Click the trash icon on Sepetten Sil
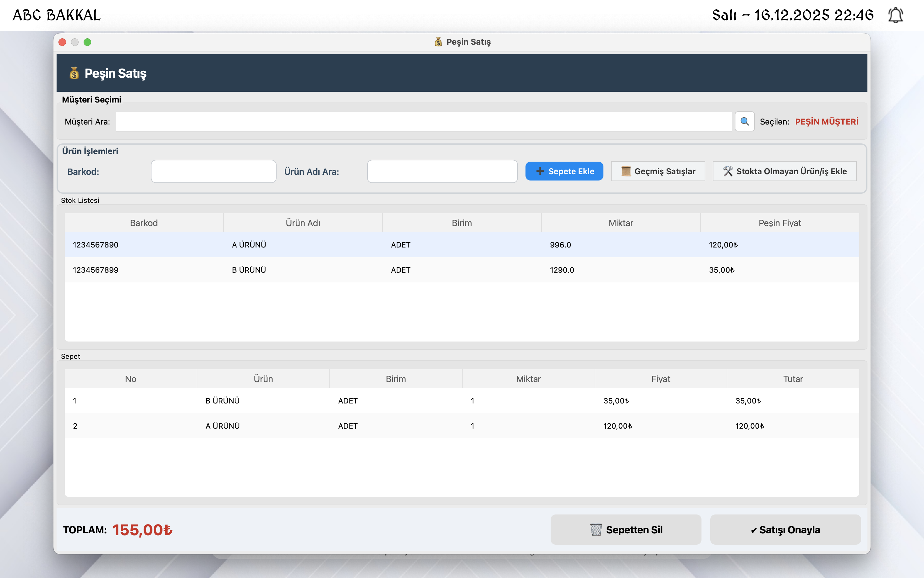Image resolution: width=924 pixels, height=578 pixels. coord(596,530)
